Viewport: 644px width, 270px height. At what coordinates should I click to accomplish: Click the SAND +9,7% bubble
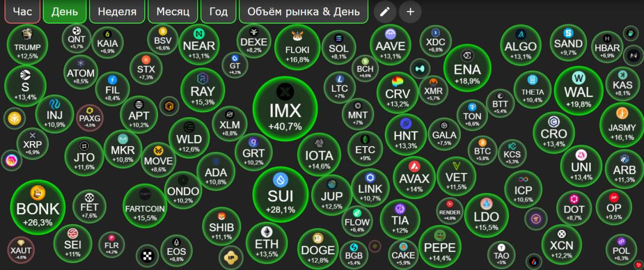569,42
